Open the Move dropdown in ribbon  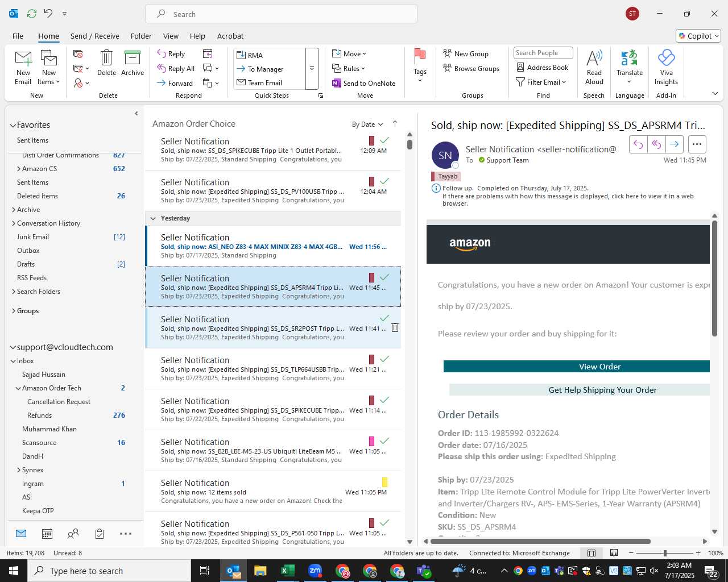tap(349, 53)
